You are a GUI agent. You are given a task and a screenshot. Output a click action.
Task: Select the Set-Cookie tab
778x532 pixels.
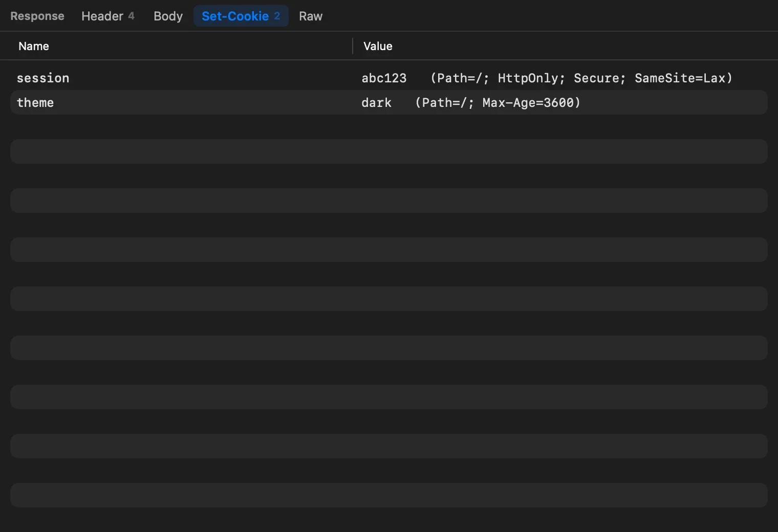[x=241, y=16]
